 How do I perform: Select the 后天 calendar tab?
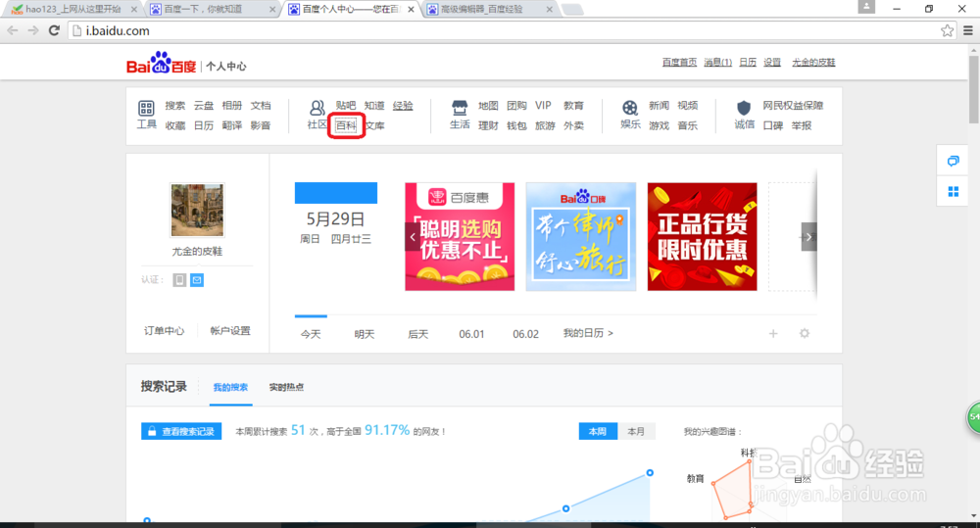pyautogui.click(x=418, y=334)
